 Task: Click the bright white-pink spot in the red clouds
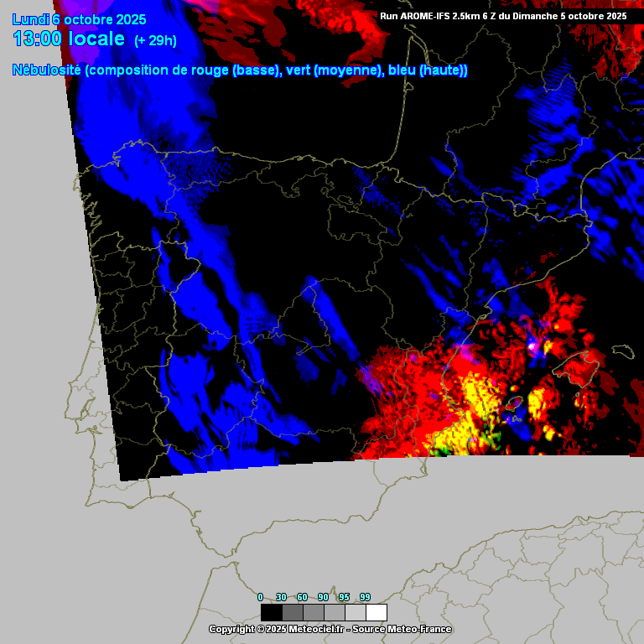tap(532, 345)
